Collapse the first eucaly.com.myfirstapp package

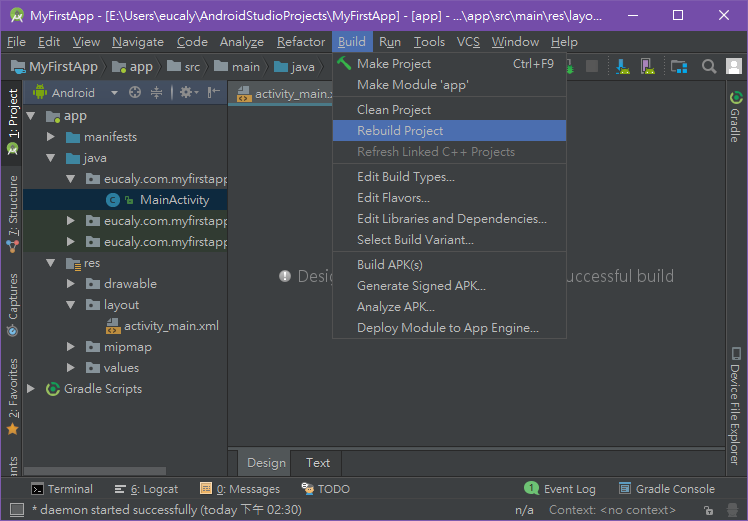71,179
